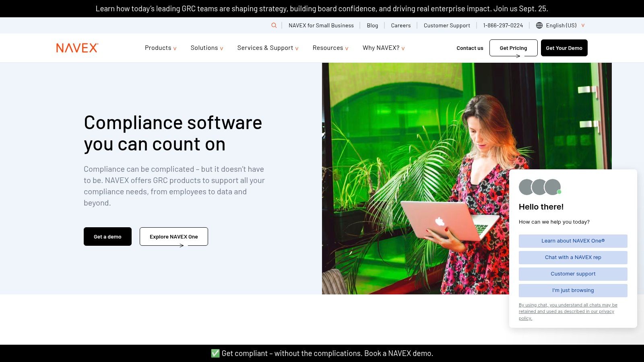
Task: Click the NAVEX logo
Action: (77, 48)
